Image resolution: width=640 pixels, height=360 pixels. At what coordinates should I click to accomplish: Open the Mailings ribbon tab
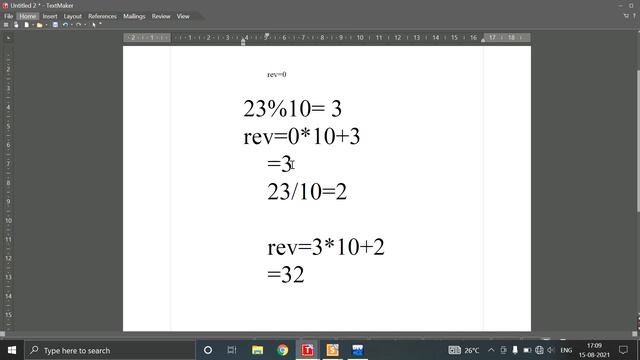click(134, 16)
